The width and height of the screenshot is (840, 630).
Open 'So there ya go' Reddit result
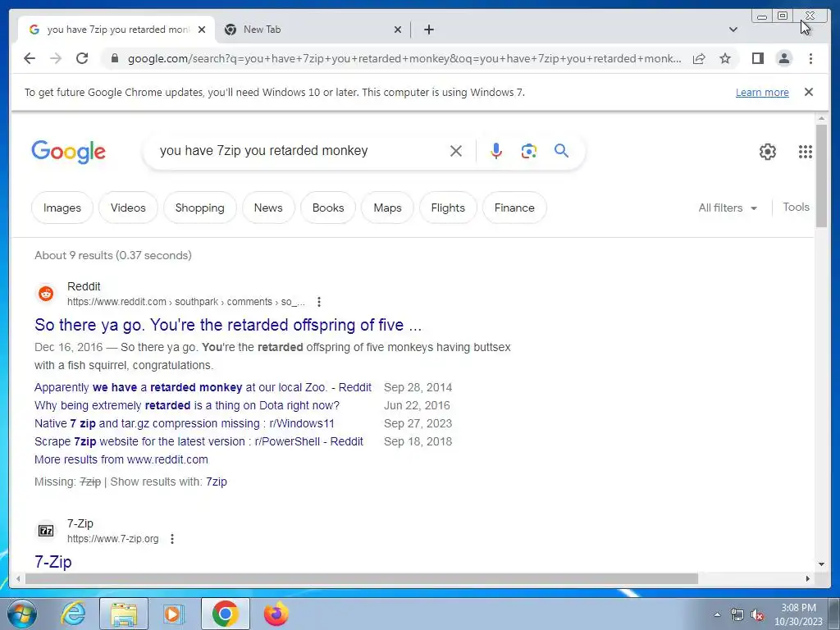click(x=228, y=325)
